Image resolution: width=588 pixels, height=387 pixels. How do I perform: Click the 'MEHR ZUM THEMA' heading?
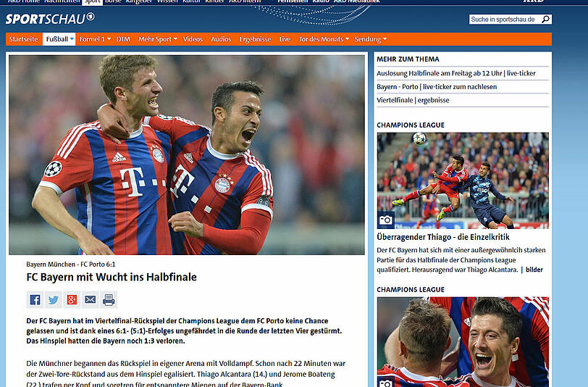click(408, 59)
